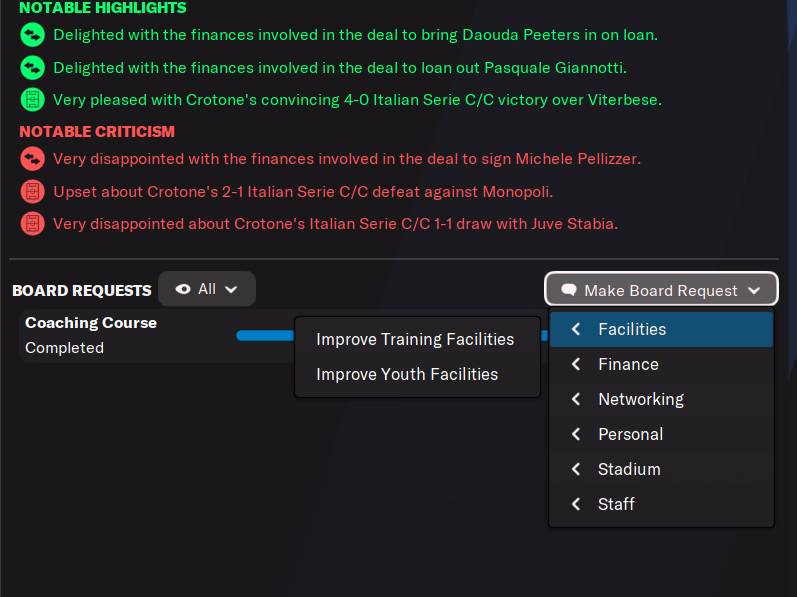The height and width of the screenshot is (597, 797).
Task: Click speech bubble icon on Make Board Request
Action: click(x=569, y=290)
